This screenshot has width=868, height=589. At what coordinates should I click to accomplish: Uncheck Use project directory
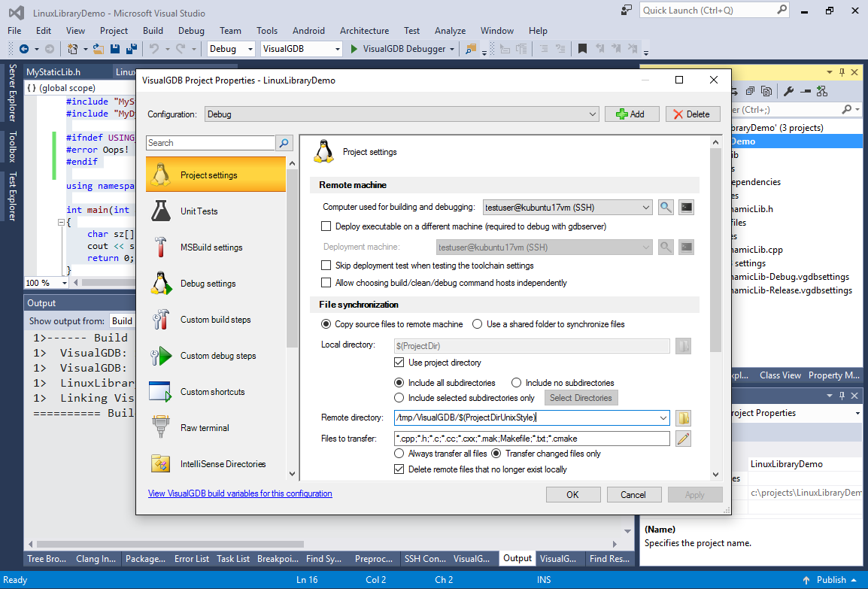(x=399, y=363)
